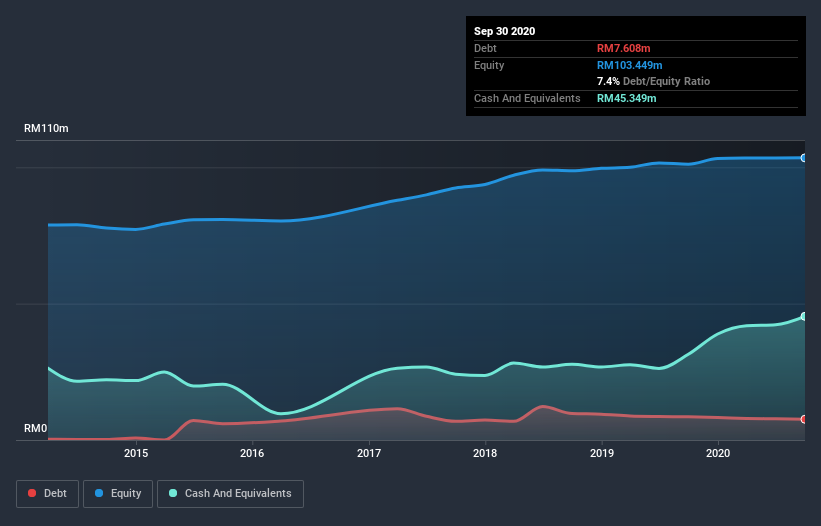Click the RM103.449m equity value
Viewport: 821px width, 526px height.
pyautogui.click(x=629, y=65)
